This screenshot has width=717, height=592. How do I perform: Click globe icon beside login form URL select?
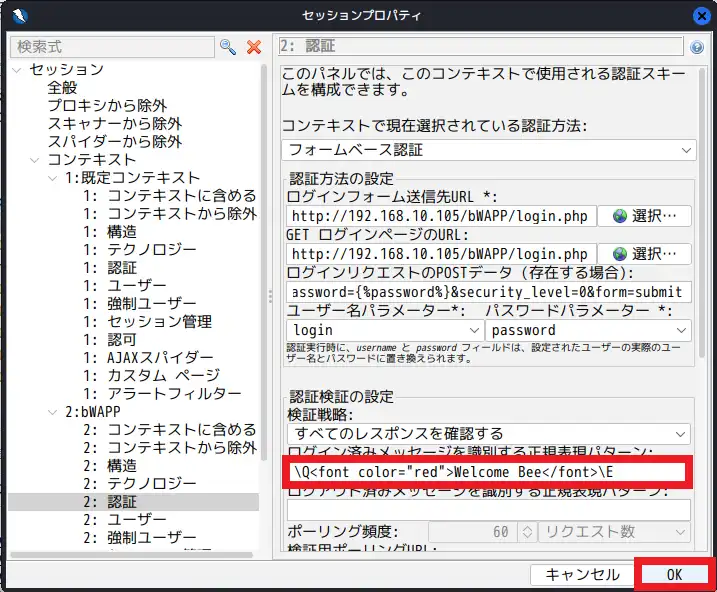coord(620,216)
